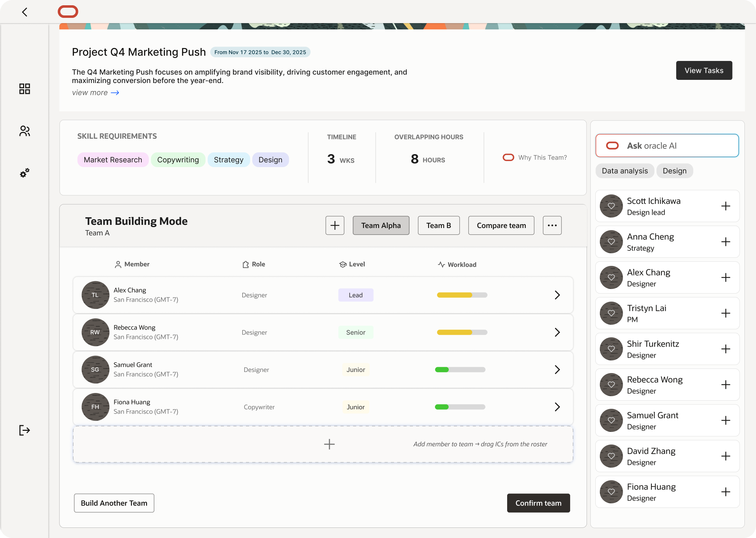Switch to the Team B tab
The width and height of the screenshot is (756, 538).
[439, 225]
